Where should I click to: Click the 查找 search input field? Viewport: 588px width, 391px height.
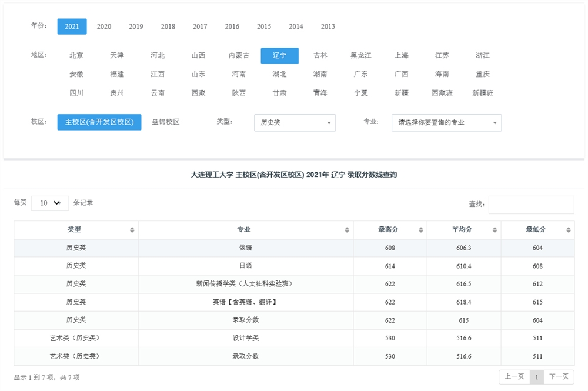(x=531, y=205)
